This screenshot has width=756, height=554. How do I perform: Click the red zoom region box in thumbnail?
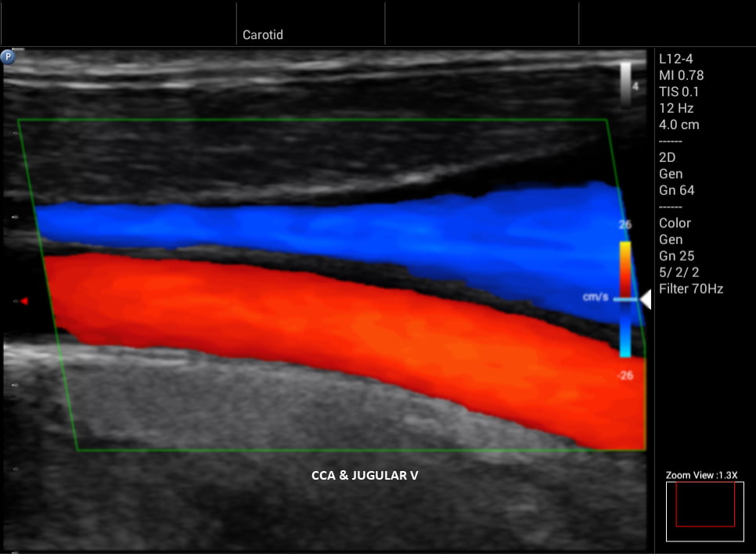[705, 504]
